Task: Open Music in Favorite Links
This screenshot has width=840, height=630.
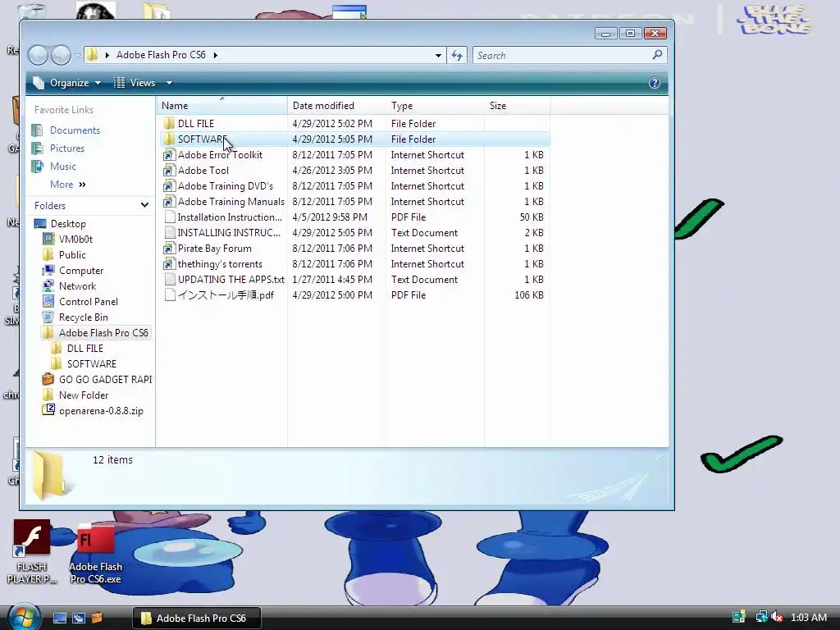Action: [x=62, y=167]
